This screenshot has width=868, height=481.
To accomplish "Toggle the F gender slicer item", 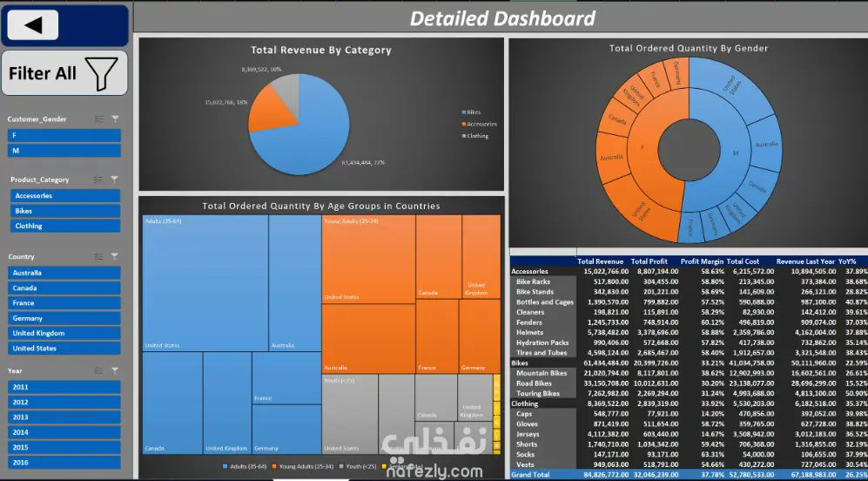I will click(64, 136).
